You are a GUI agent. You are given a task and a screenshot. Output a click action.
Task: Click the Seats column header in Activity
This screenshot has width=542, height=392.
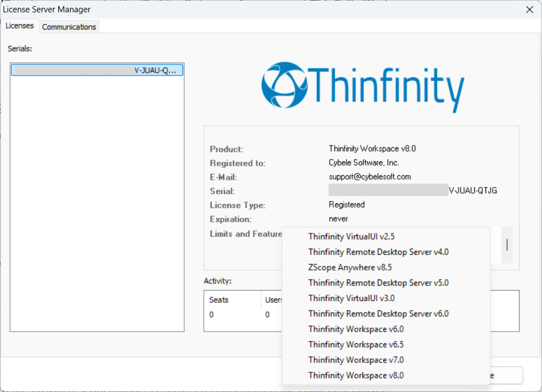[219, 300]
